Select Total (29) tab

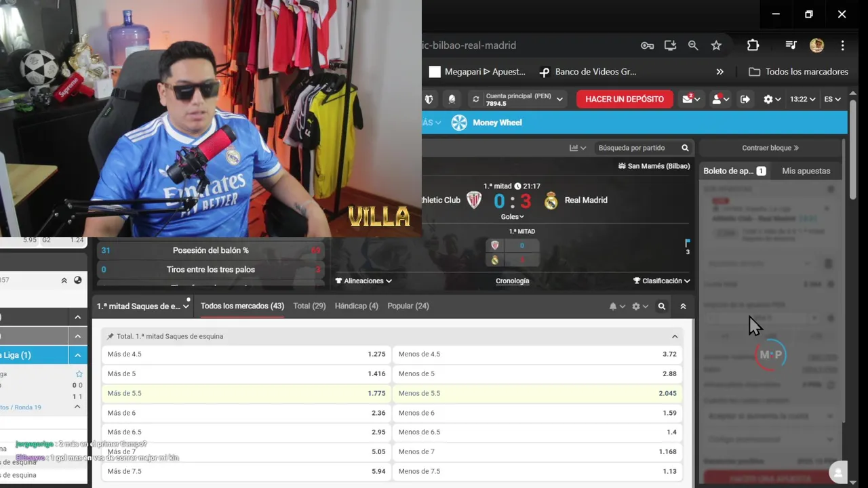[x=309, y=306]
